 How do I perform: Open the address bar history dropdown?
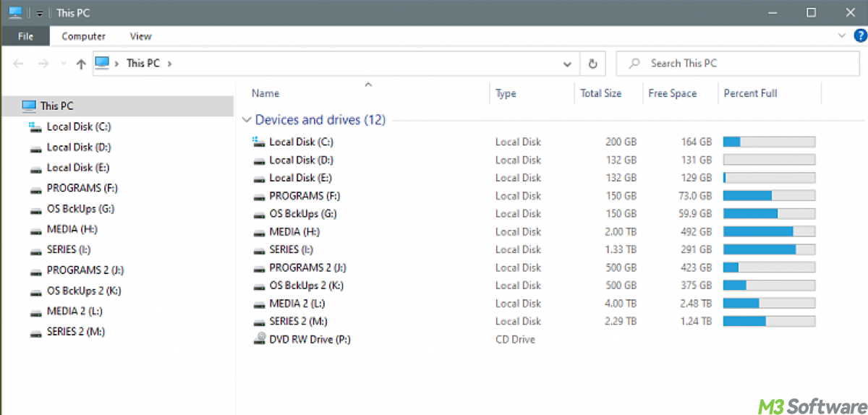pyautogui.click(x=567, y=64)
